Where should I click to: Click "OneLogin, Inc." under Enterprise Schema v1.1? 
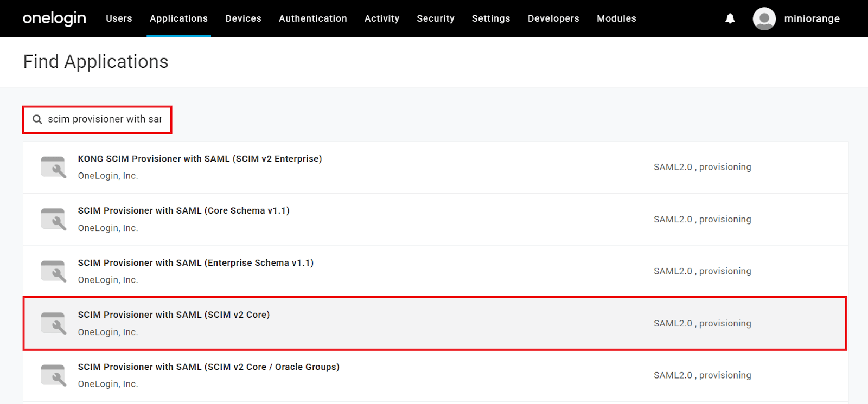coord(108,280)
